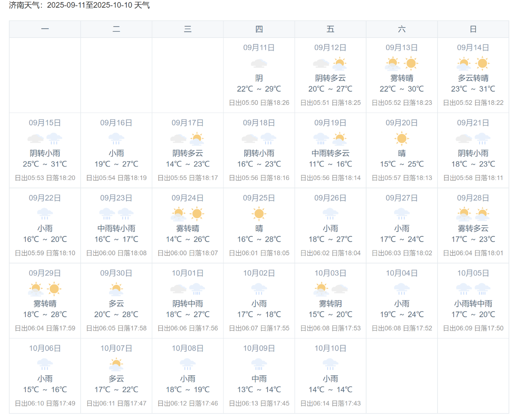Image resolution: width=513 pixels, height=420 pixels.
Task: Click sunrise text 日出06:00 日落18:08
Action: [116, 253]
